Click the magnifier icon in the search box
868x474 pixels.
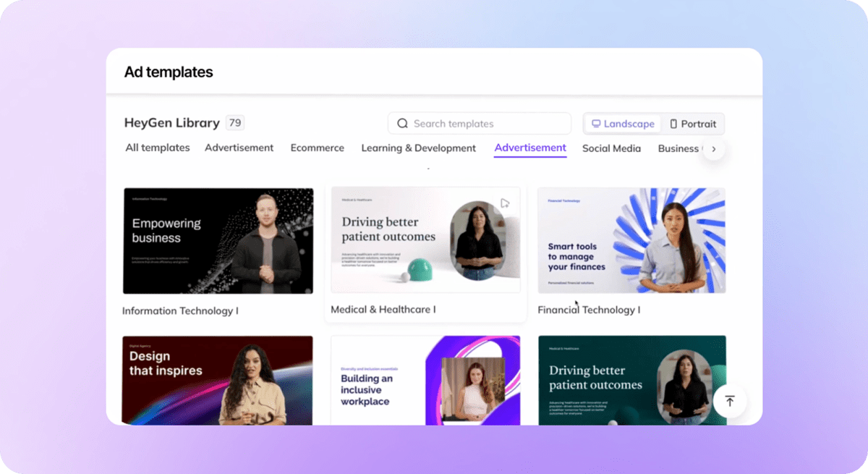coord(403,124)
